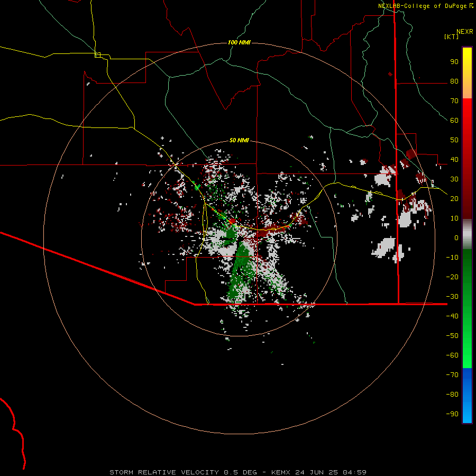Click the -60 value on the scale

coord(452,355)
